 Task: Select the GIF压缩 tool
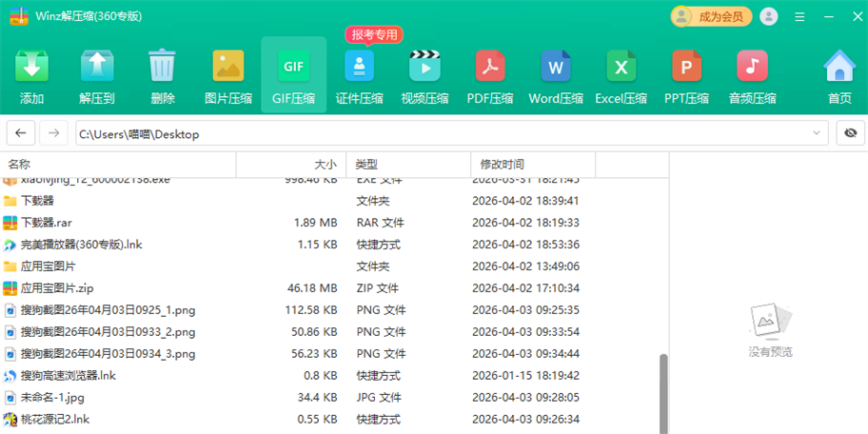pyautogui.click(x=293, y=74)
